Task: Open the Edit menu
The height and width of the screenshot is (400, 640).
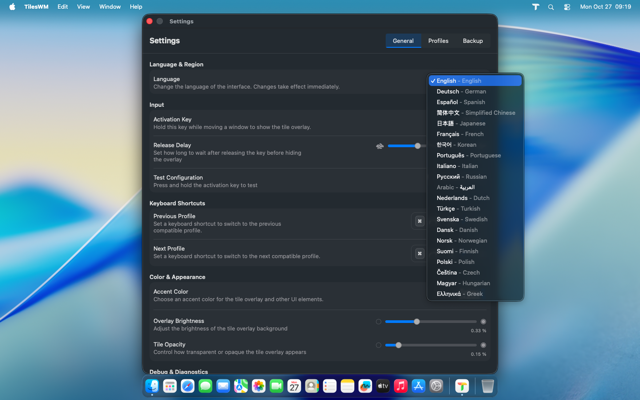Action: (62, 7)
